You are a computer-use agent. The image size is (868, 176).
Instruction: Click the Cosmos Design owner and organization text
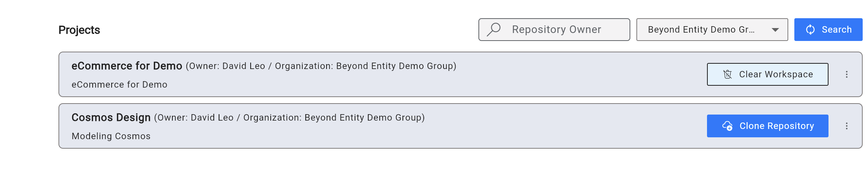pyautogui.click(x=289, y=118)
